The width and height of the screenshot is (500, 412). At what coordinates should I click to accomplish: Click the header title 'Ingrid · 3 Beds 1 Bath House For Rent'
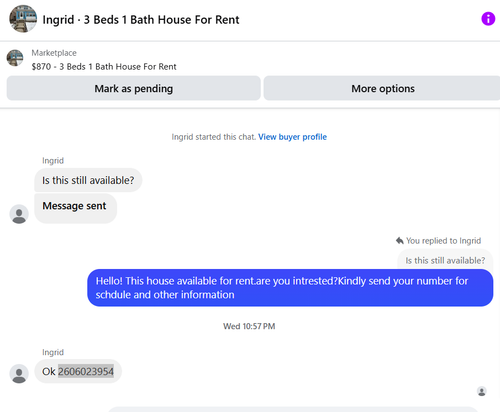(141, 20)
